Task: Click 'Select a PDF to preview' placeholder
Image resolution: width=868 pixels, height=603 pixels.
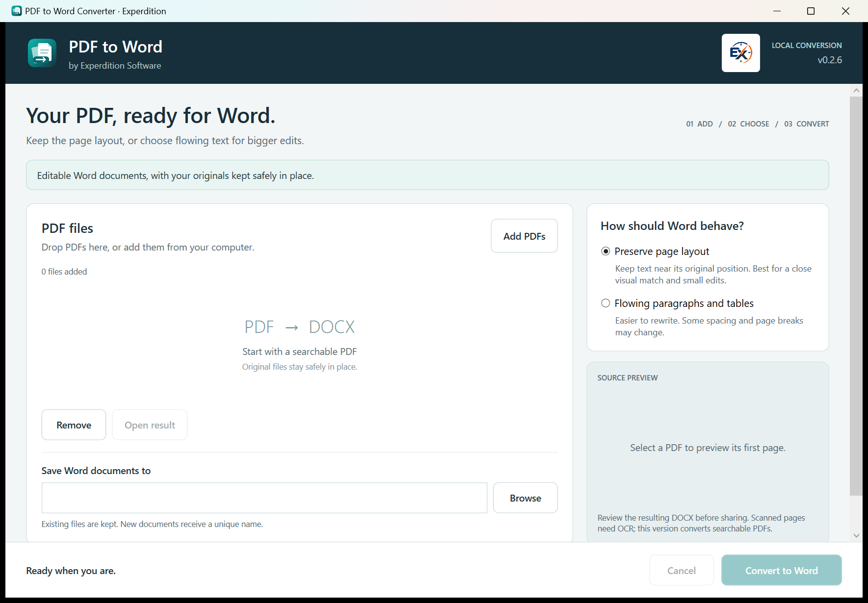Action: tap(708, 448)
